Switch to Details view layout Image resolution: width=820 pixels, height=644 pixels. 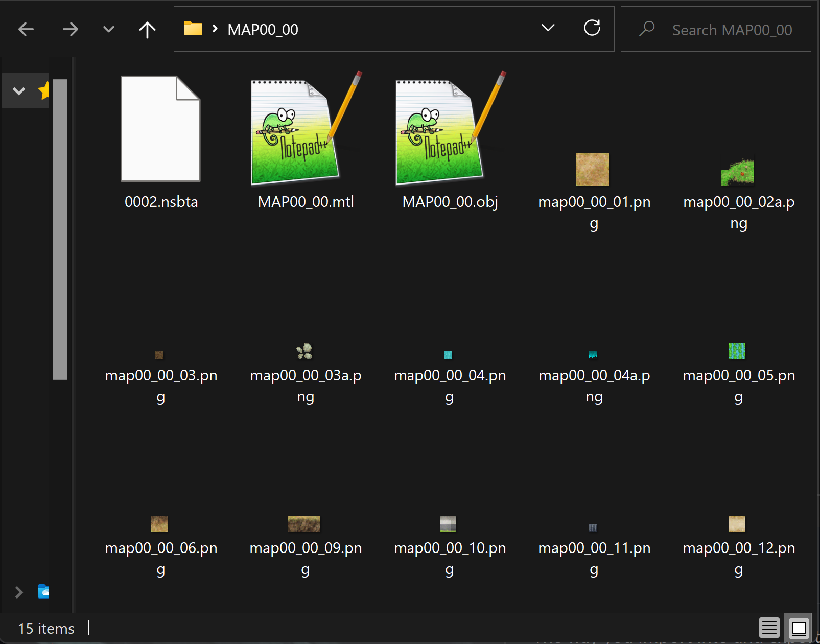click(769, 628)
